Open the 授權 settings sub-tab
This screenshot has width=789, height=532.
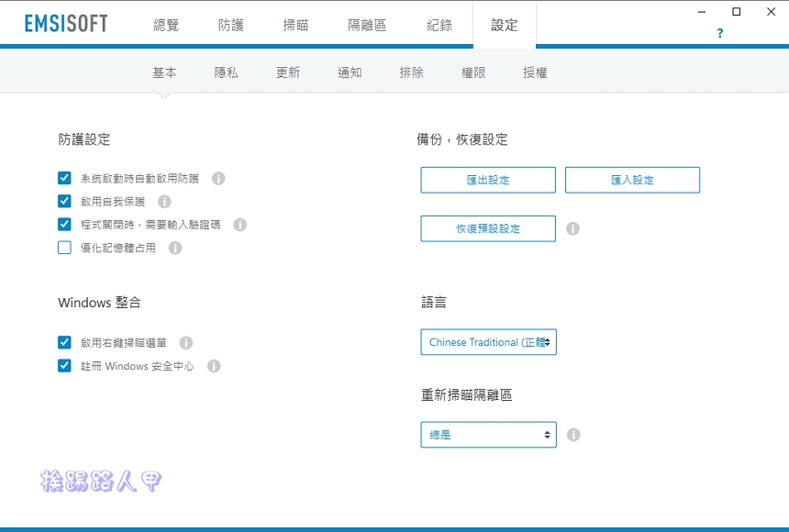click(x=535, y=72)
